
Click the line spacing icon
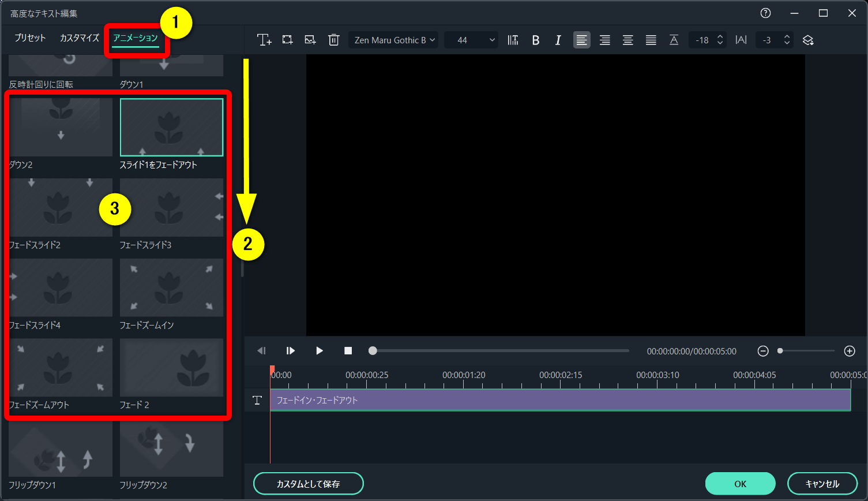coord(674,40)
